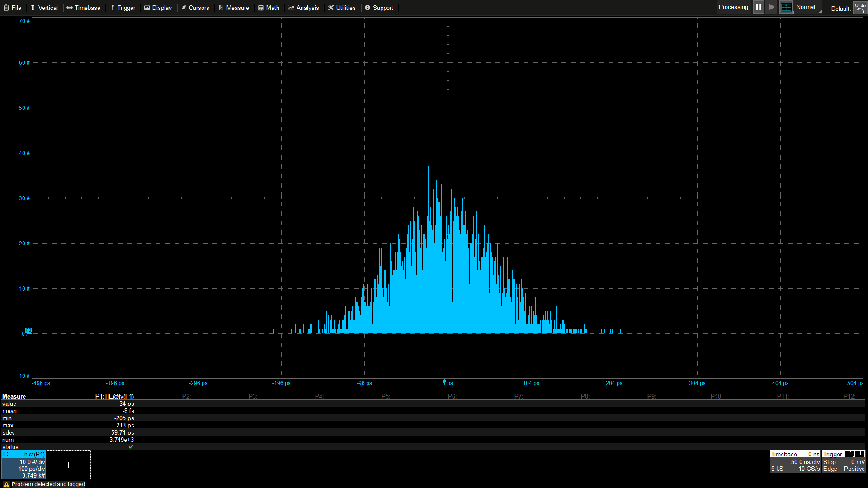Click the yellow warning icon in status bar
The height and width of the screenshot is (488, 868).
(6, 484)
